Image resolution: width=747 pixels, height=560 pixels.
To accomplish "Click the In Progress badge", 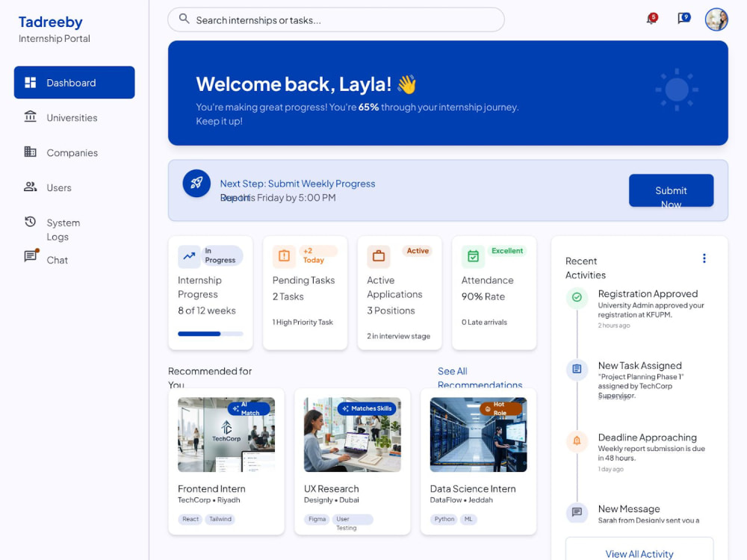I will tap(221, 255).
